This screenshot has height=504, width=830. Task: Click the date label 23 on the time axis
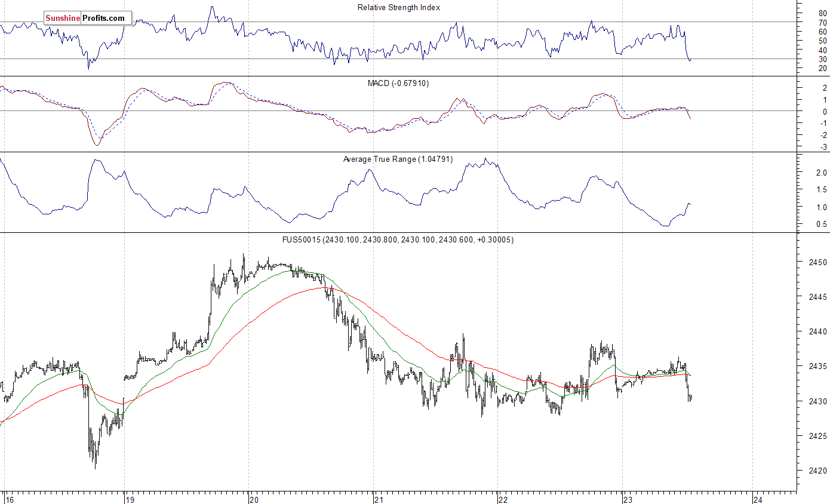628,499
